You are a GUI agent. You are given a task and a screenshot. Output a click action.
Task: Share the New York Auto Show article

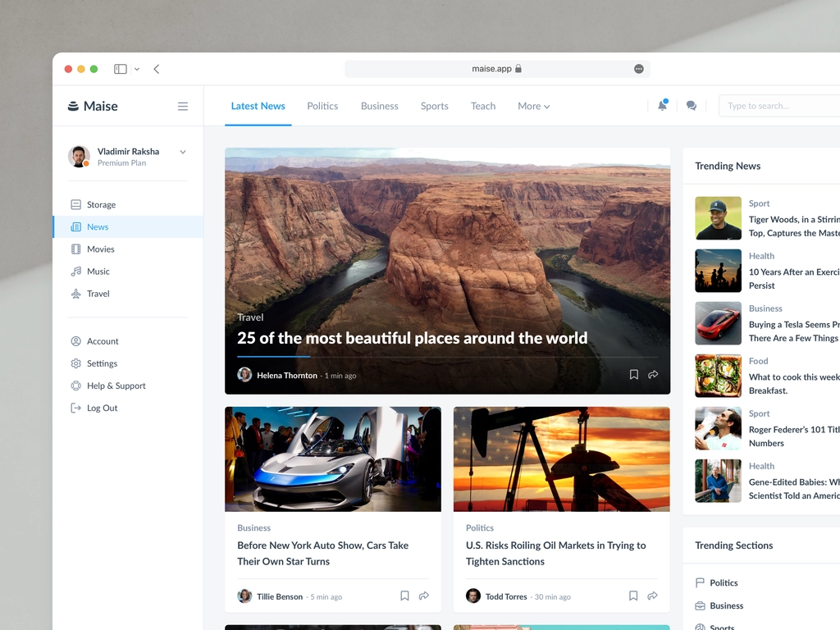424,596
